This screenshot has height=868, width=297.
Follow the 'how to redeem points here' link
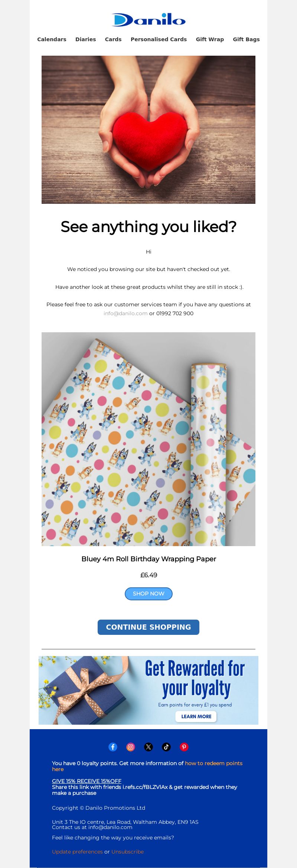click(147, 766)
